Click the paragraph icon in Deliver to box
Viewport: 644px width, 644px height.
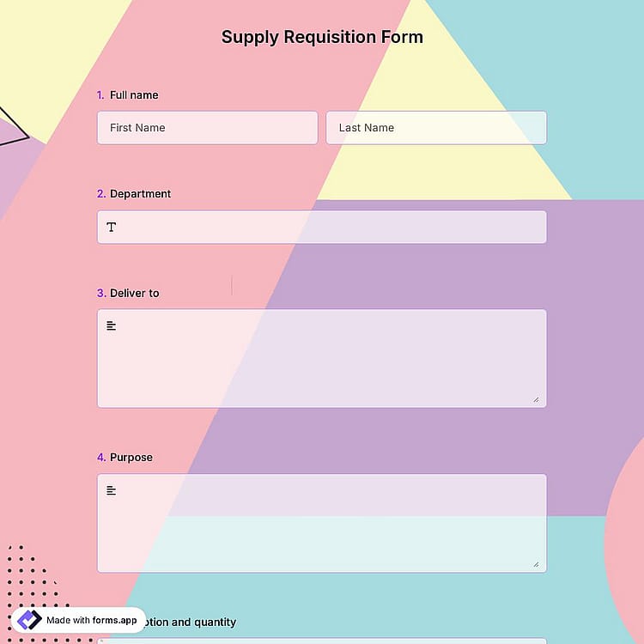click(x=112, y=325)
